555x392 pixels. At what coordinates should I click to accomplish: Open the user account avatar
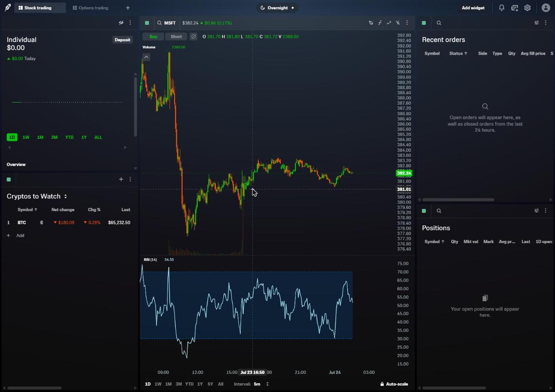click(x=546, y=8)
